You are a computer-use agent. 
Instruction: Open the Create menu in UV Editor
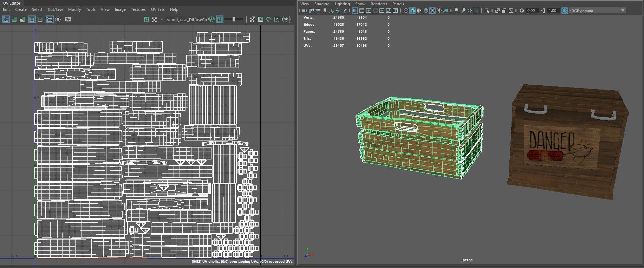21,9
